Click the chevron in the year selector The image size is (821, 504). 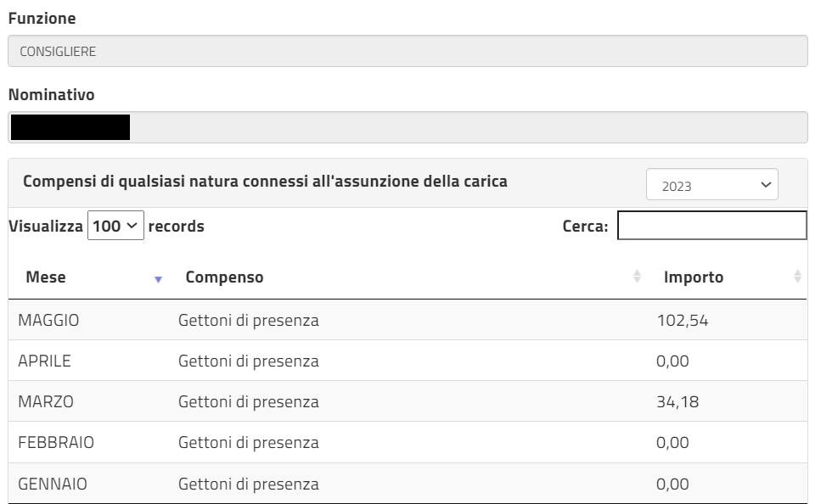pyautogui.click(x=766, y=185)
